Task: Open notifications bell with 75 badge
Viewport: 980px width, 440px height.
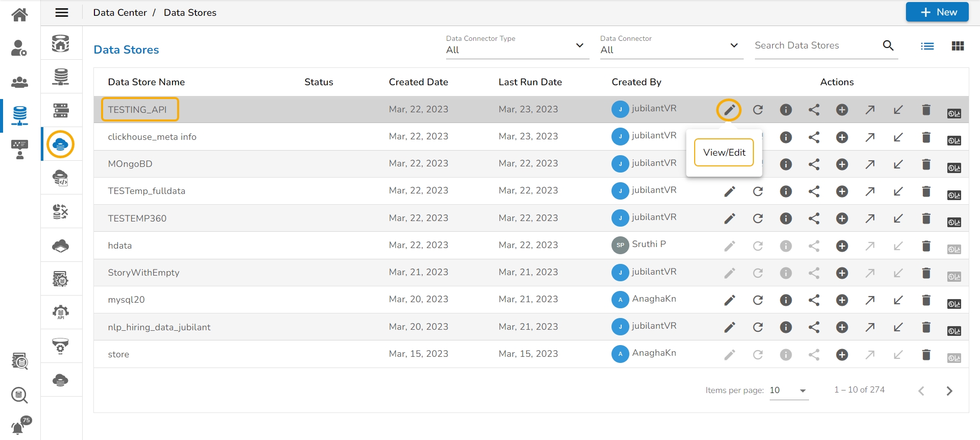Action: point(18,427)
